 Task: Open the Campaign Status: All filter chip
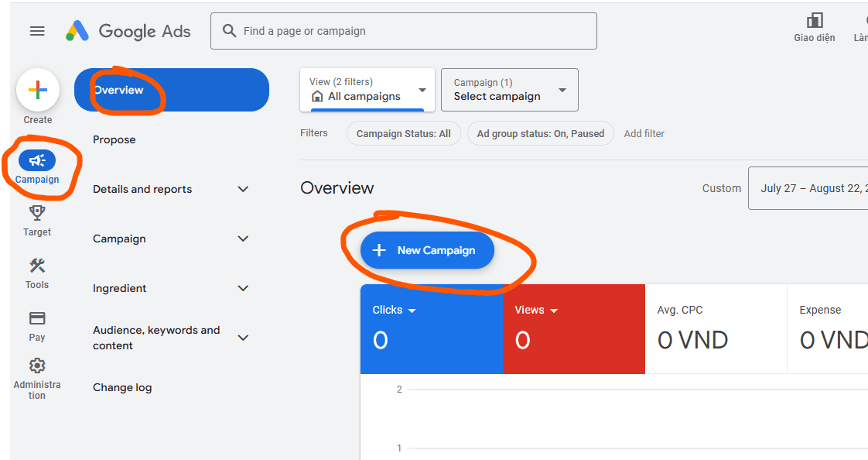[403, 133]
